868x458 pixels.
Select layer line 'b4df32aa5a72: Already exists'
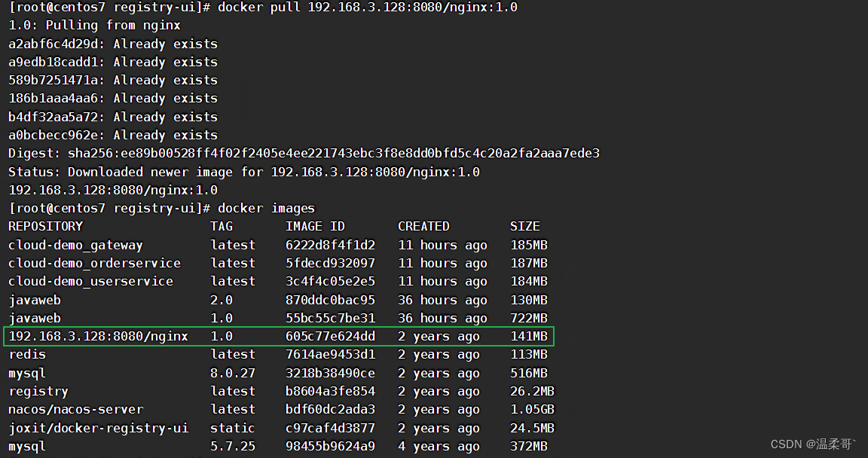pos(113,117)
